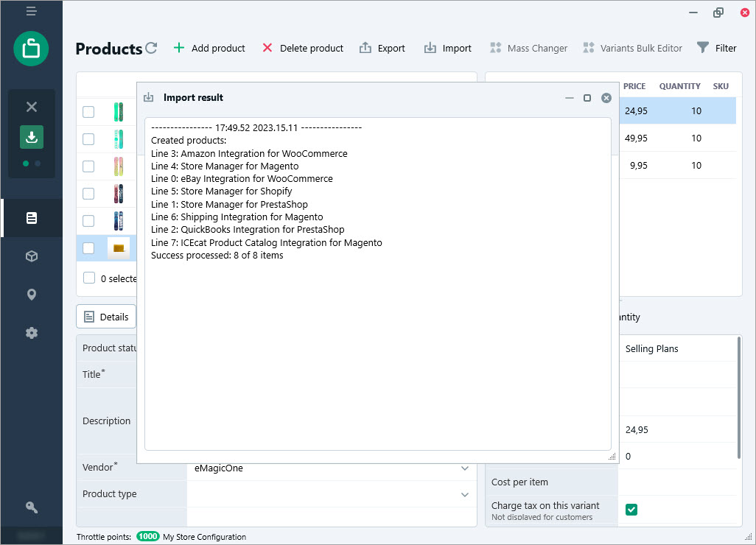
Task: Click the key license icon in the sidebar
Action: 32,507
